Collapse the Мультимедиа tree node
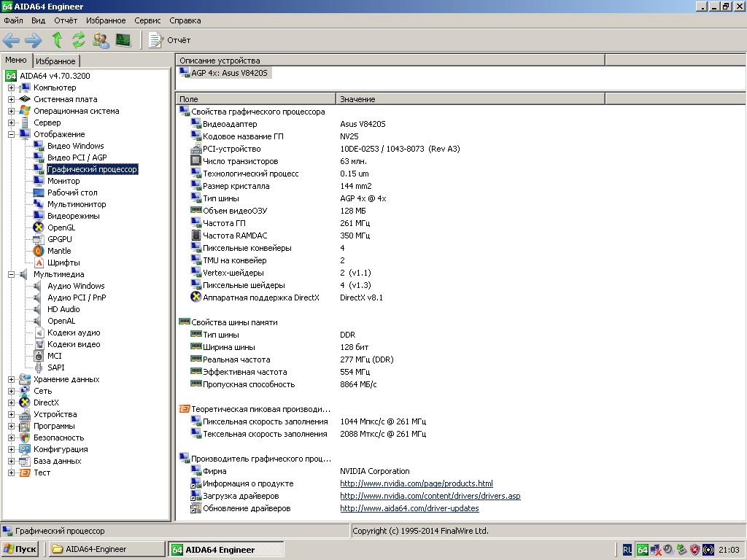Viewport: 747px width, 560px height. point(11,274)
